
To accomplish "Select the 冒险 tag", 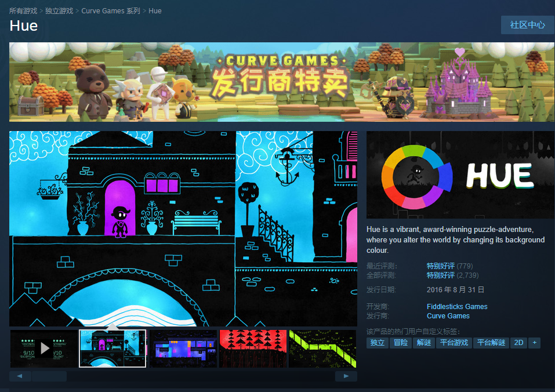I will (x=401, y=343).
